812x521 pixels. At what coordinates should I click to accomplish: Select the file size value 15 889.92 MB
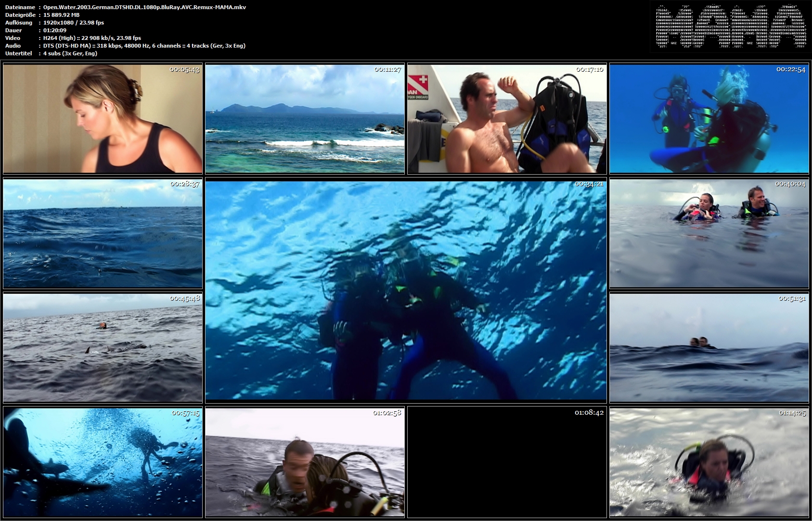61,15
